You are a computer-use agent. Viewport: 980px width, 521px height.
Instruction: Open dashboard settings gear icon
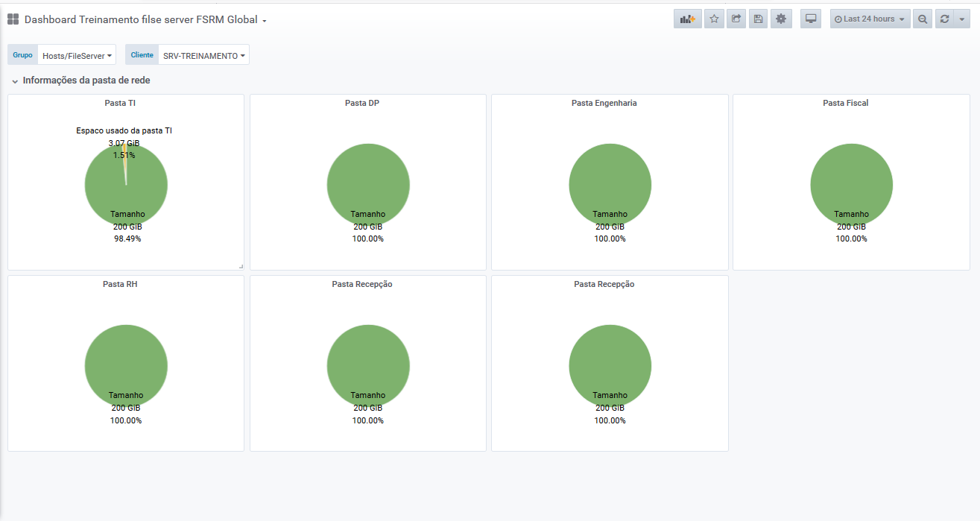781,19
